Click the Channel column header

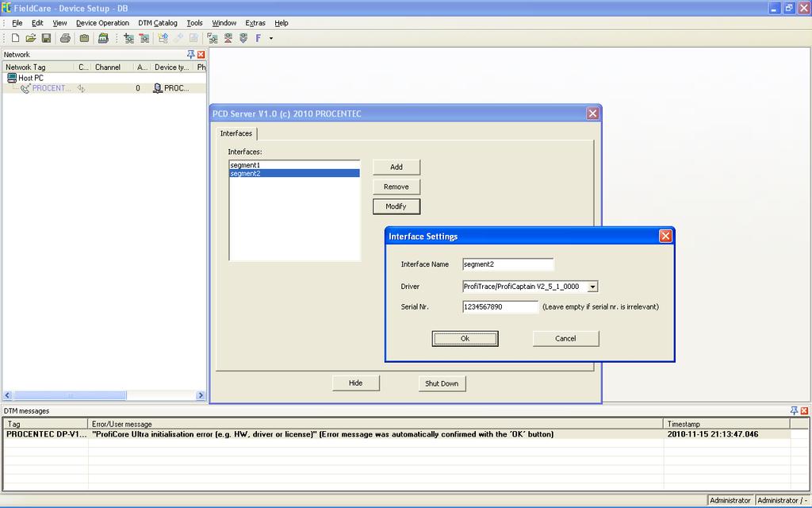coord(112,67)
